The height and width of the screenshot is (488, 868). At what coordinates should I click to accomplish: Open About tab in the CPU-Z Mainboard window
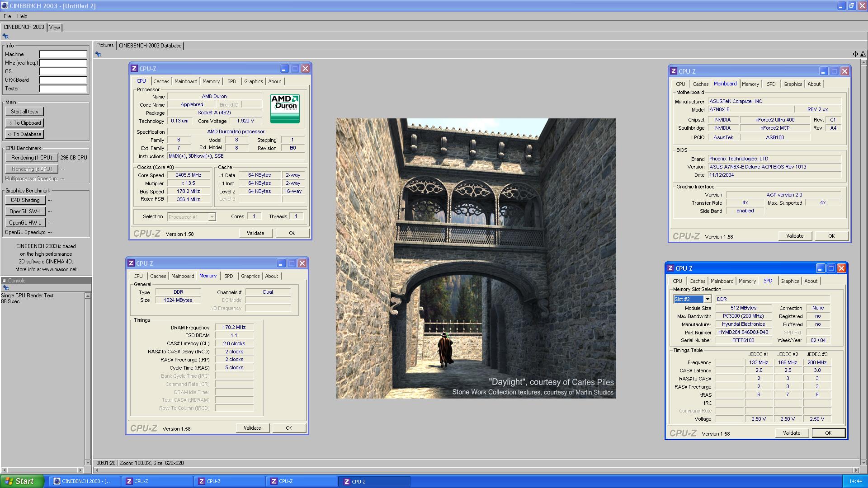click(814, 84)
